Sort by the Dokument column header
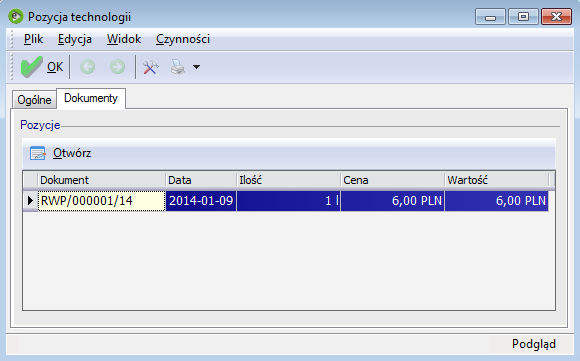 (101, 180)
